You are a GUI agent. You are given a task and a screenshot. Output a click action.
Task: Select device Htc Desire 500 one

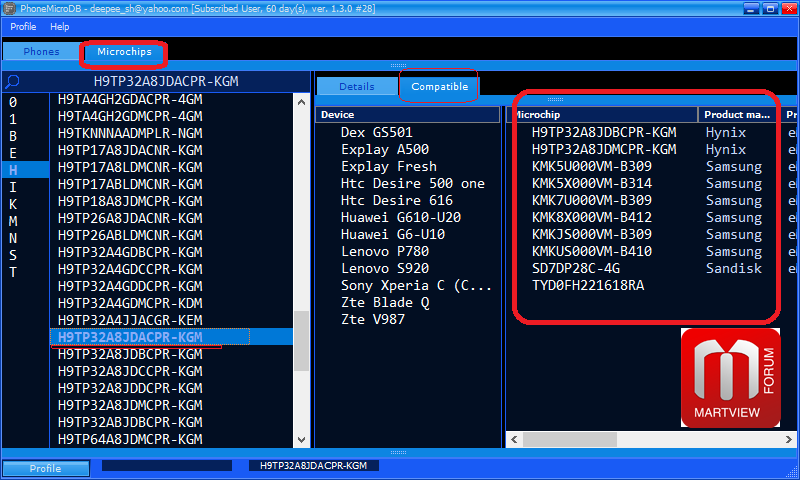(x=413, y=183)
